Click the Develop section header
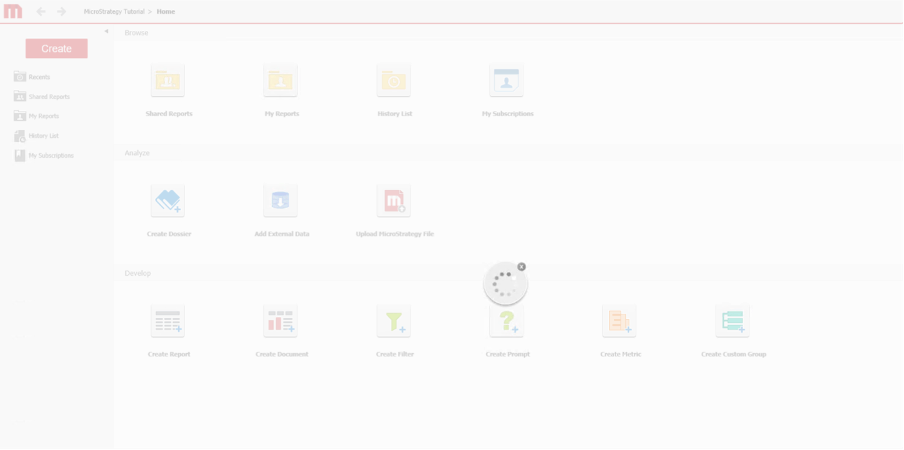The image size is (904, 450). (138, 274)
